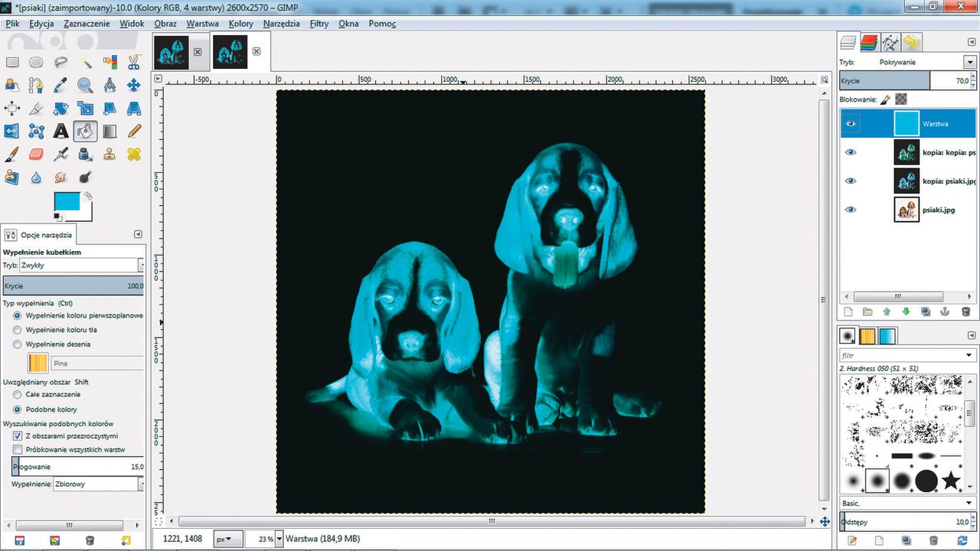
Task: Select the Scale tool
Action: 85,109
